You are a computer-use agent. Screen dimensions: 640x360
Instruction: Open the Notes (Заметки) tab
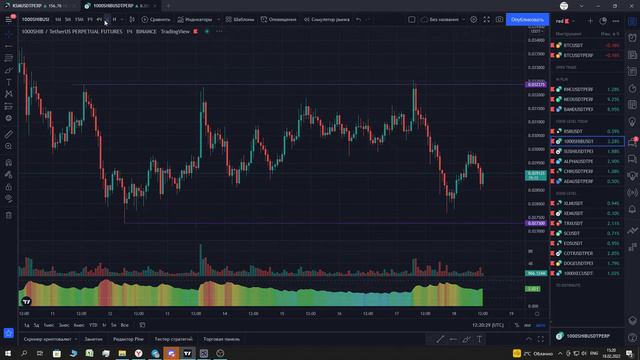click(x=93, y=339)
